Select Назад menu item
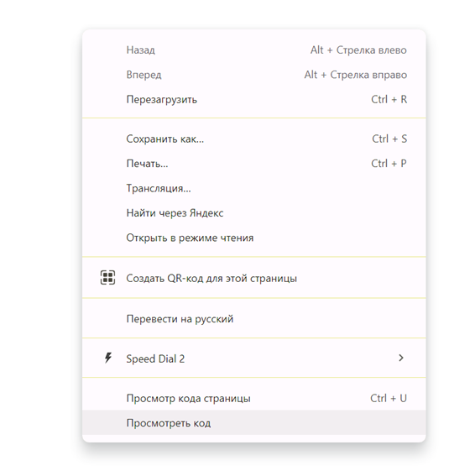Image resolution: width=470 pixels, height=476 pixels. point(254,50)
